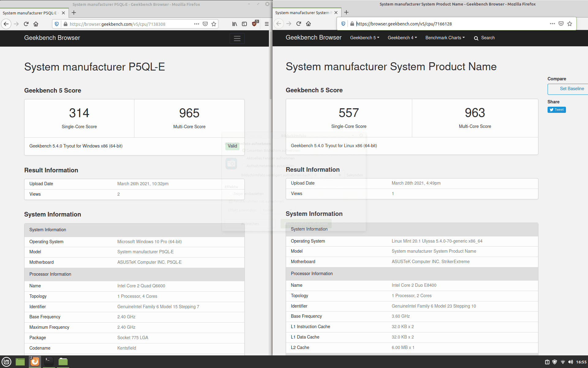
Task: Click 'March 26th 2021, 10:32pm' upload date
Action: 143,184
